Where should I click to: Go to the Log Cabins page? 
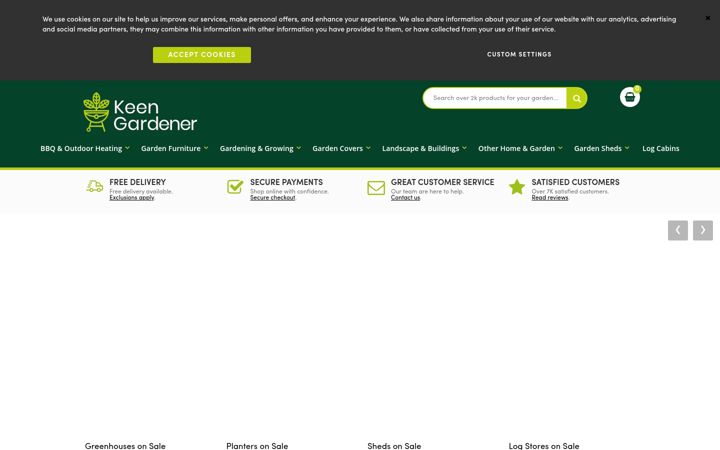[660, 148]
